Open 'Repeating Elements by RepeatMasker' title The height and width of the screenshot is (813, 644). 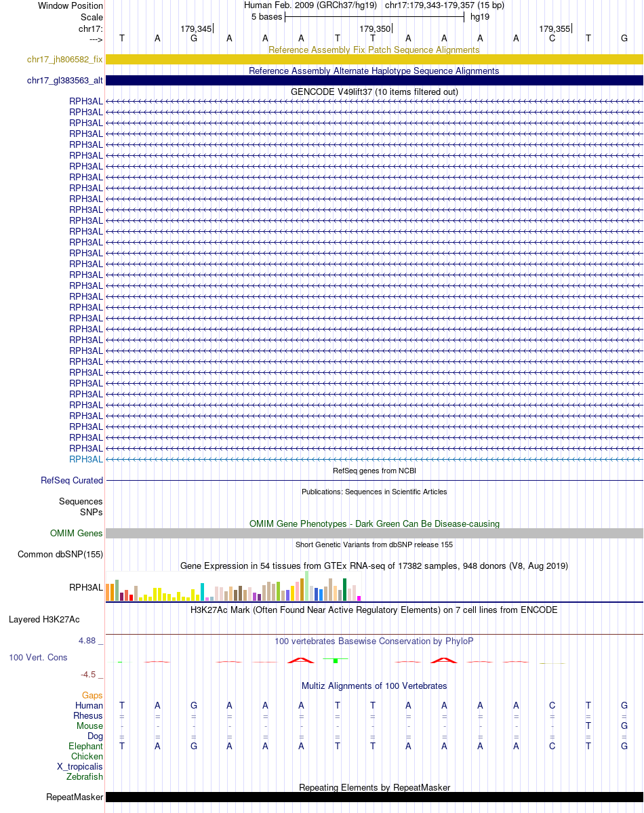[x=374, y=788]
